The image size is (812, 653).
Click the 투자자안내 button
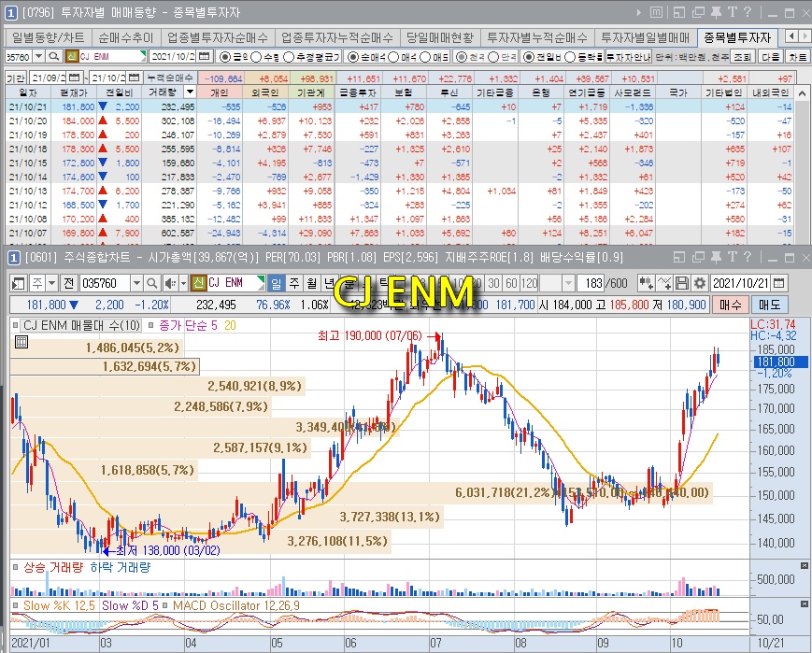[x=628, y=56]
